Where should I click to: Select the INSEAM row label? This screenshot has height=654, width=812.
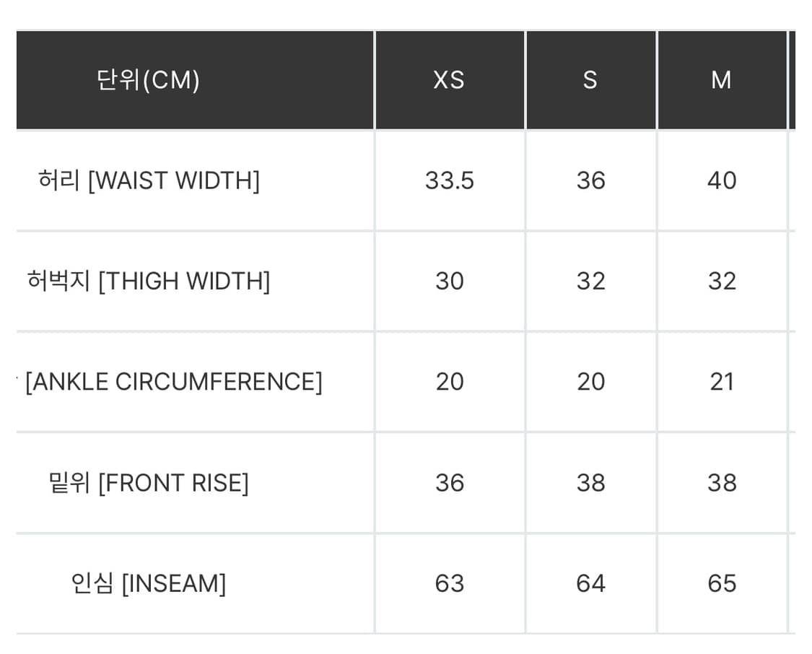(x=149, y=583)
